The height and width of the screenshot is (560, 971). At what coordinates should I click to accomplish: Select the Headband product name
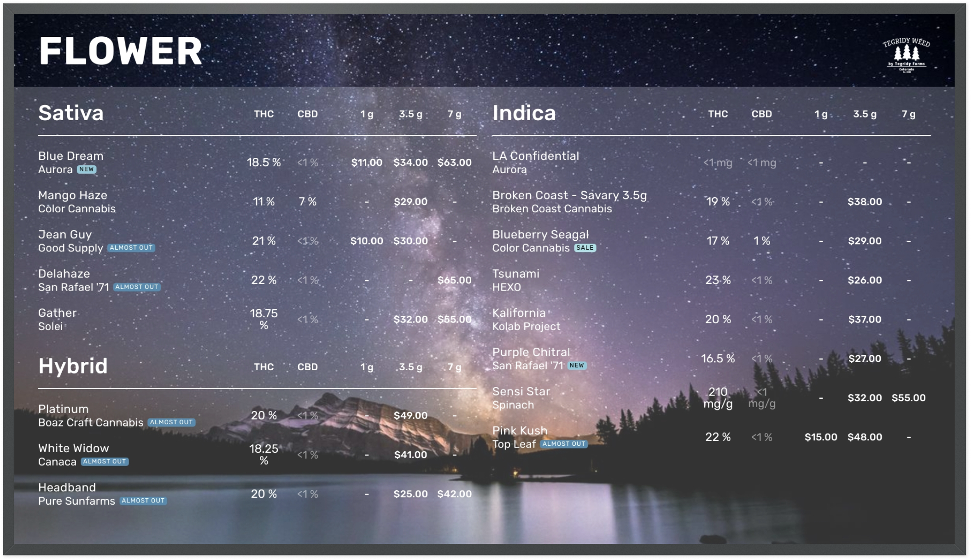pyautogui.click(x=67, y=487)
